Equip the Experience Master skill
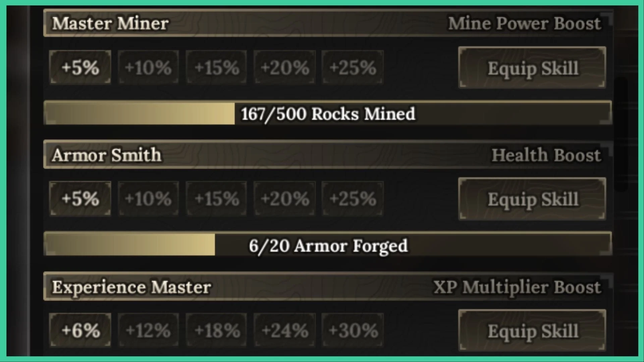 coord(532,331)
